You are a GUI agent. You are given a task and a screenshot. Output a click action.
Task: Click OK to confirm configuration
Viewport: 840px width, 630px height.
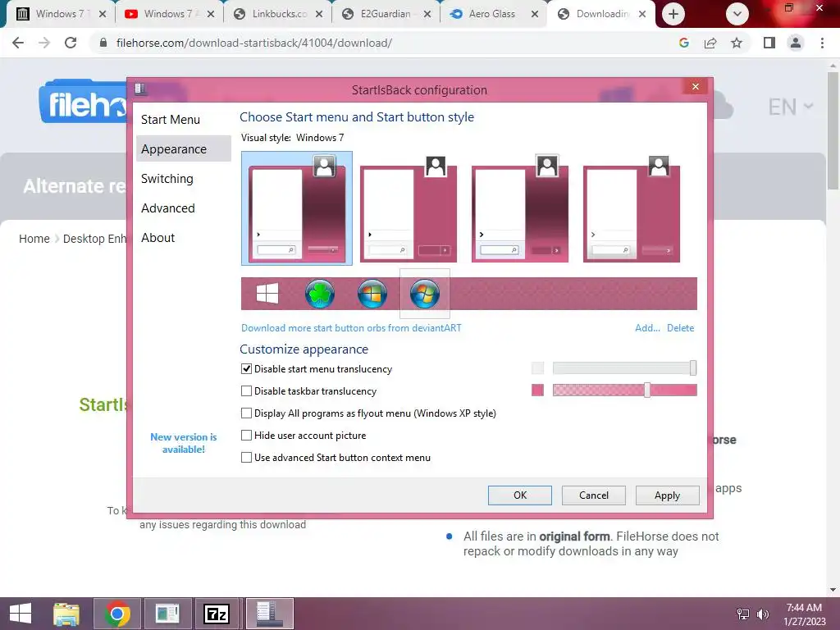click(519, 495)
